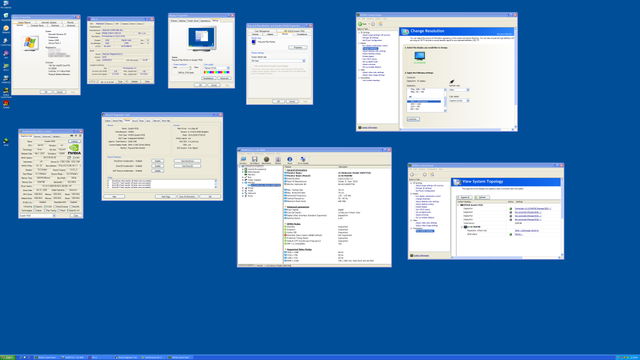Switch to Mainboard tab in CPU-Z
Screen dimensions: 640x360
[x=100, y=24]
